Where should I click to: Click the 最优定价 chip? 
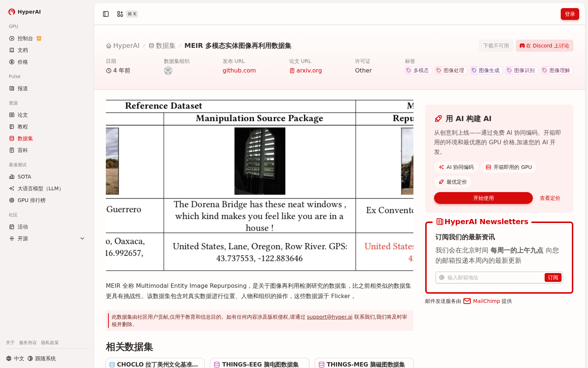click(x=453, y=182)
